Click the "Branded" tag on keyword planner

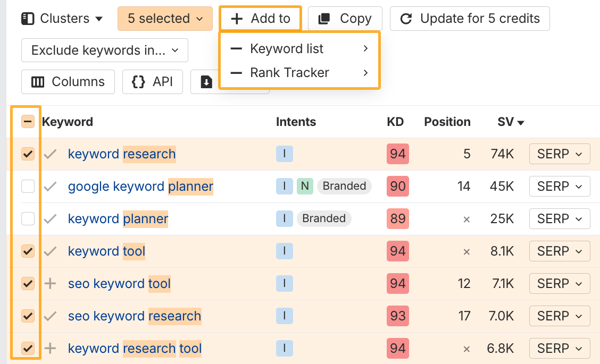coord(324,218)
